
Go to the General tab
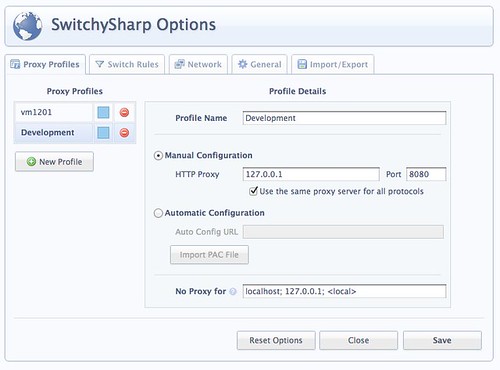point(260,64)
